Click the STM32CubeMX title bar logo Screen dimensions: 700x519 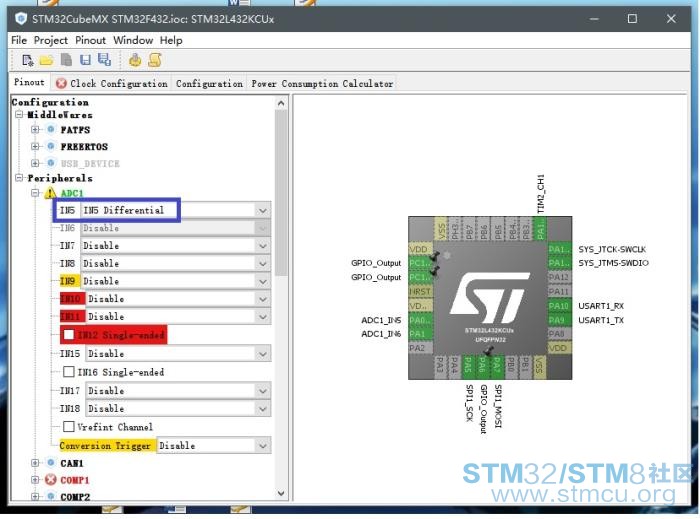click(x=21, y=19)
